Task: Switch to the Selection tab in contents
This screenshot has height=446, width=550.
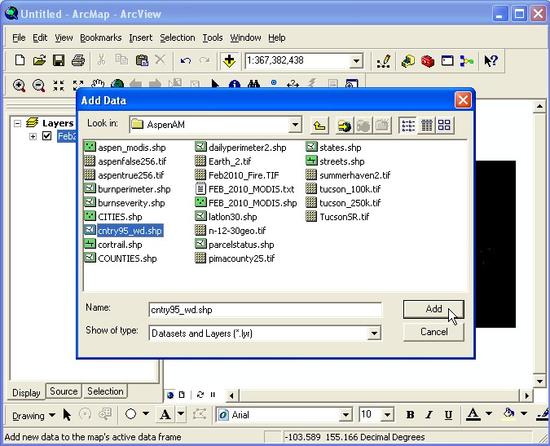Action: (105, 391)
